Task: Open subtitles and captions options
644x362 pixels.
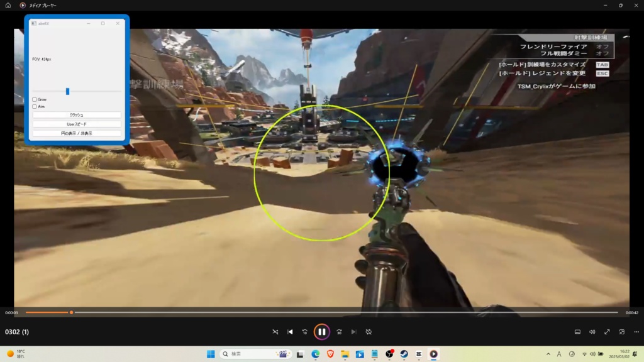Action: coord(577,332)
